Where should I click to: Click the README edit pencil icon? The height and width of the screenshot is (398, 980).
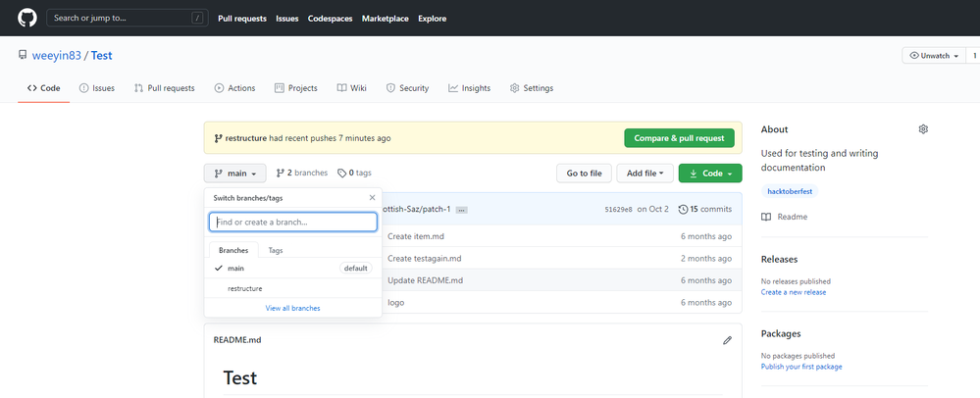click(727, 340)
